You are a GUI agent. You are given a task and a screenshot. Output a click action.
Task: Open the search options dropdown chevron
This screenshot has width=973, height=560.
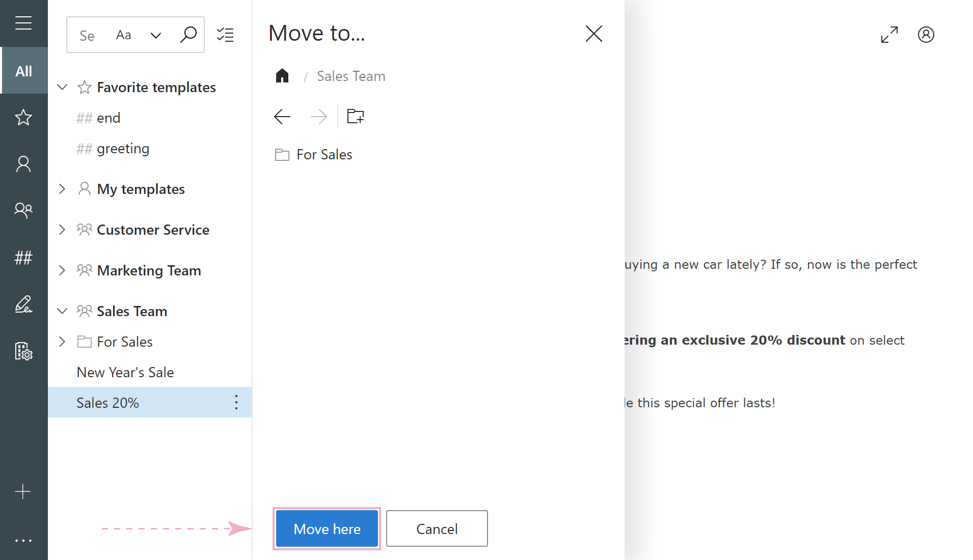(155, 35)
